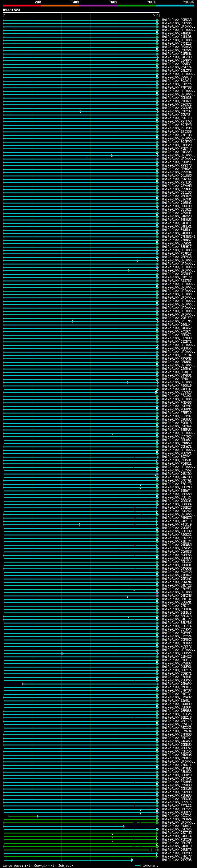Viewport: 197px width, 868px height.
Task: Select the UniRef100_Q4RUT8 label
Action: point(177,846)
